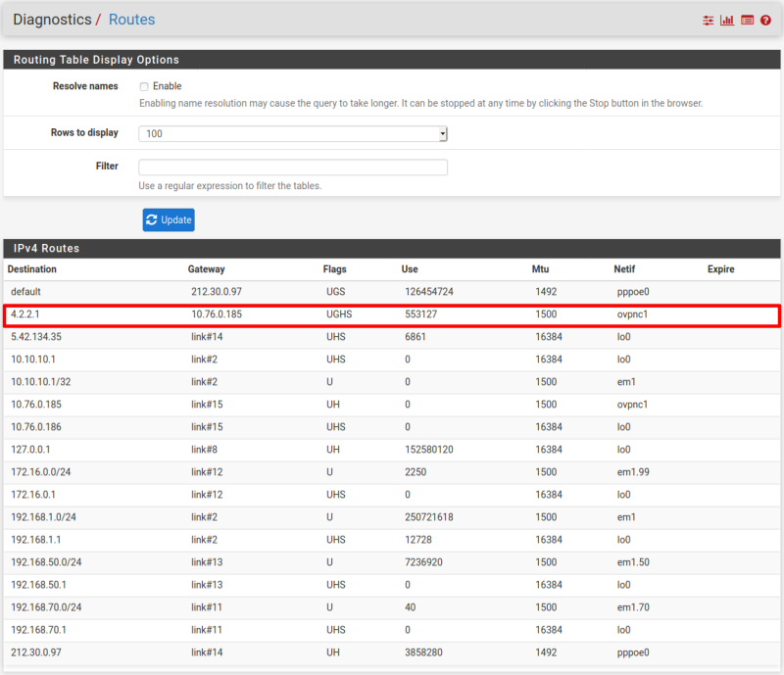Select the 5.42.134.35 destination cell
The image size is (784, 675).
[x=36, y=336]
